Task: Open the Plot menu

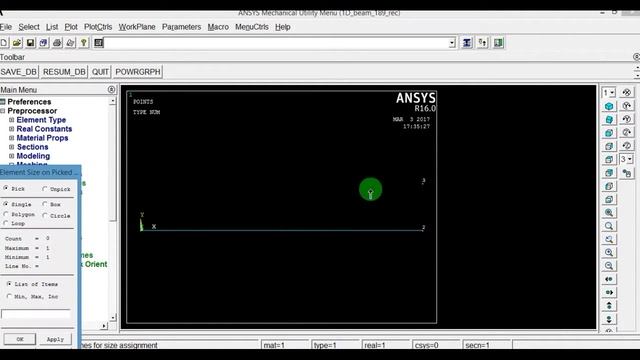Action: coord(71,27)
